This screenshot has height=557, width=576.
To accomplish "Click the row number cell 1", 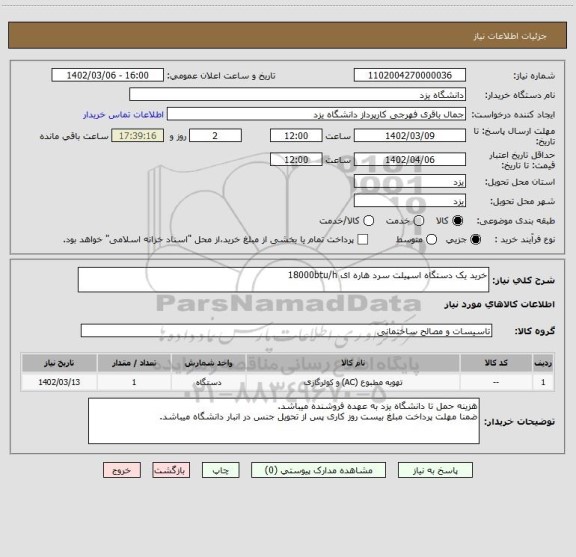I will [543, 382].
